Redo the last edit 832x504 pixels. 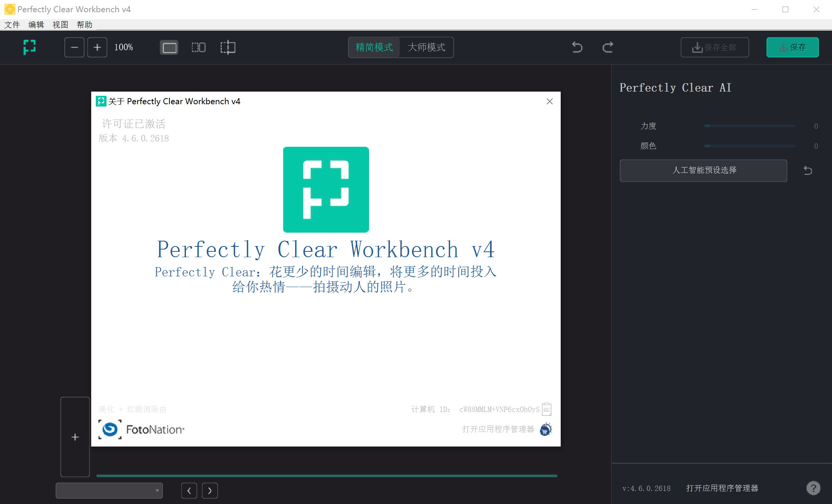[x=608, y=47]
